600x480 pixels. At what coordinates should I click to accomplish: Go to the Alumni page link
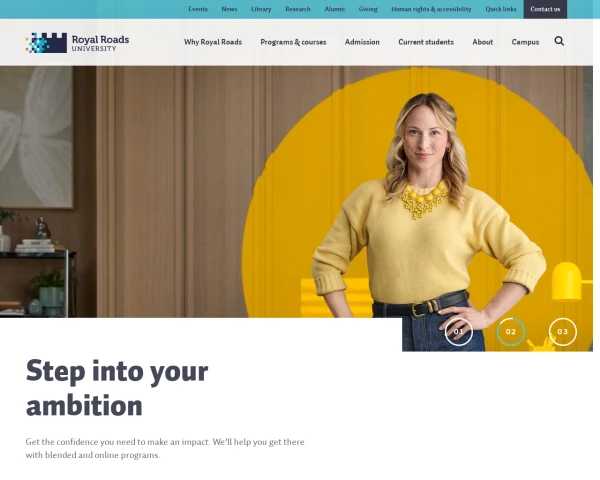pos(334,9)
